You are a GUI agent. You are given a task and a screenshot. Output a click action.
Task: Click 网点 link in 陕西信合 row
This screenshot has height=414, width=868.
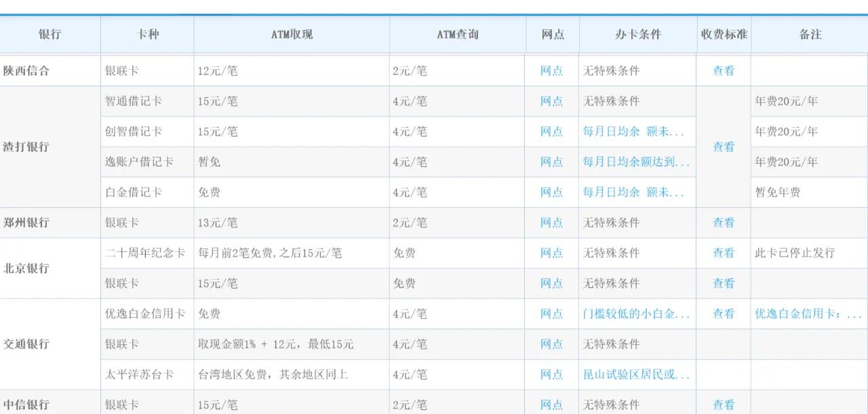coord(551,71)
